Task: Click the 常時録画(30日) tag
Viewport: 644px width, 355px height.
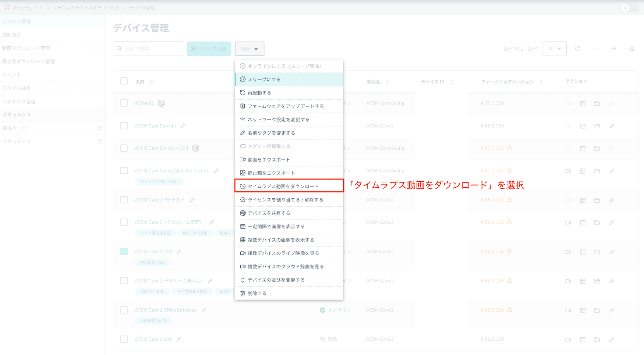Action: click(x=153, y=321)
